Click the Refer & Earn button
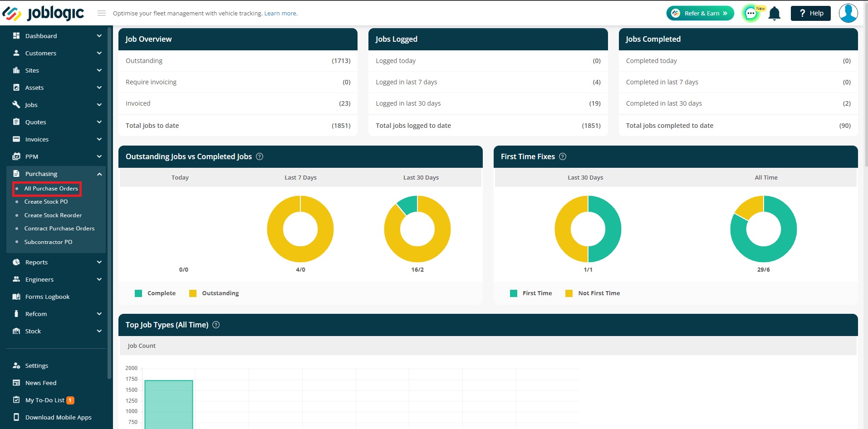This screenshot has width=868, height=429. coord(700,13)
